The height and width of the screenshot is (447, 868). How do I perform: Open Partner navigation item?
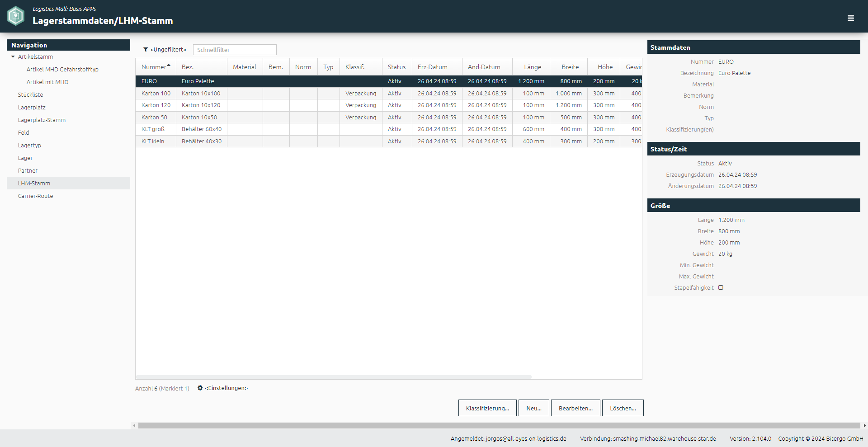(28, 171)
